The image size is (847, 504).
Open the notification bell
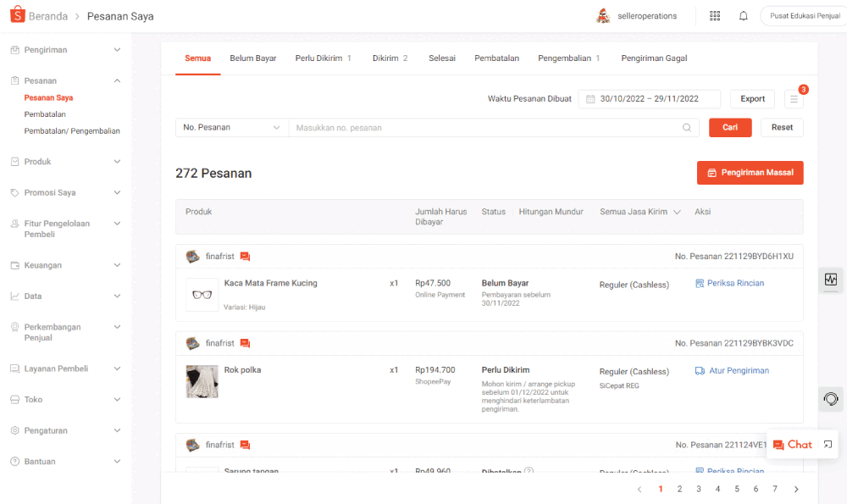(x=744, y=16)
